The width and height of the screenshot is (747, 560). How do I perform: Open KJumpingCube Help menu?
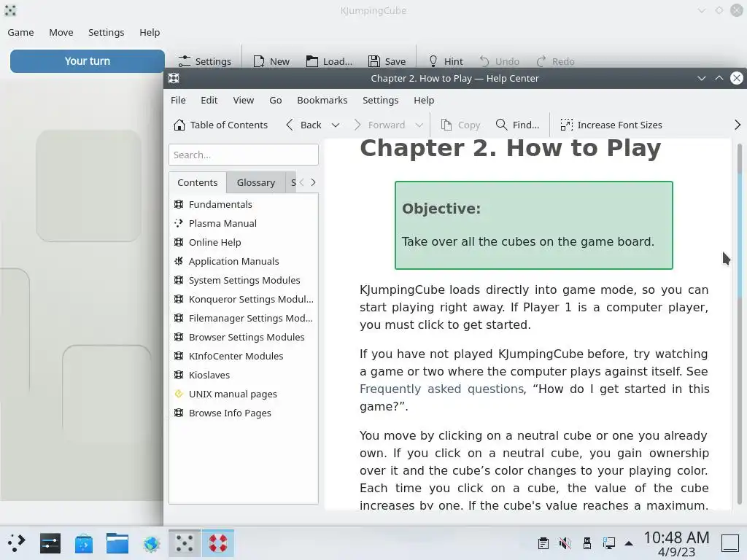click(150, 32)
